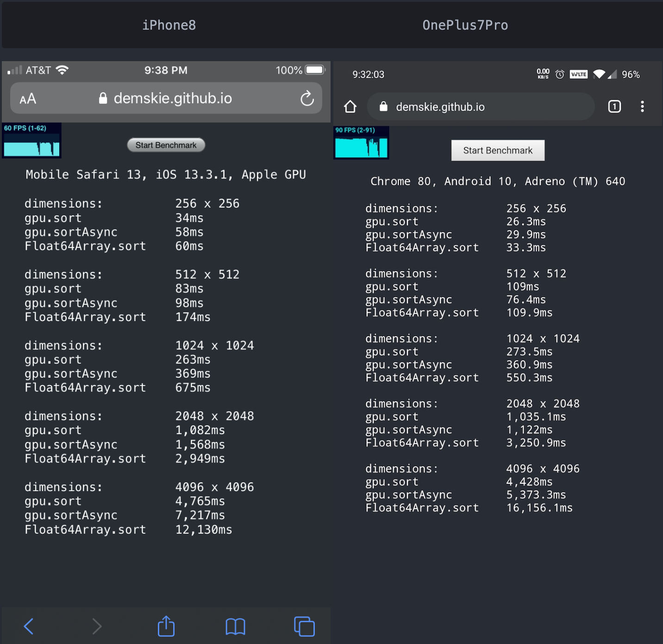Open Safari bookmarks book icon
Viewport: 663px width, 644px height.
click(235, 627)
